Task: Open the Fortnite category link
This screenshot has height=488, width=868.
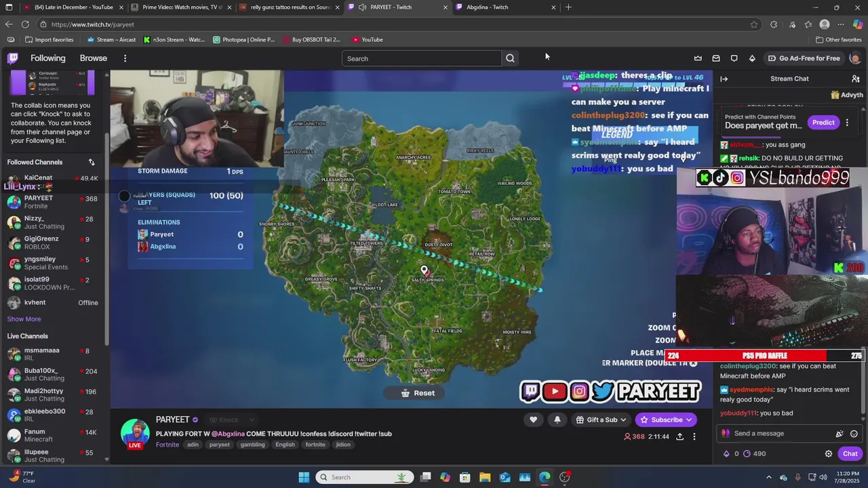Action: 167,445
